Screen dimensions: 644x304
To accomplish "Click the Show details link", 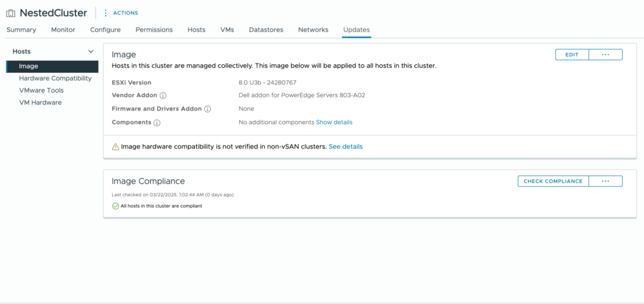I will pyautogui.click(x=334, y=122).
